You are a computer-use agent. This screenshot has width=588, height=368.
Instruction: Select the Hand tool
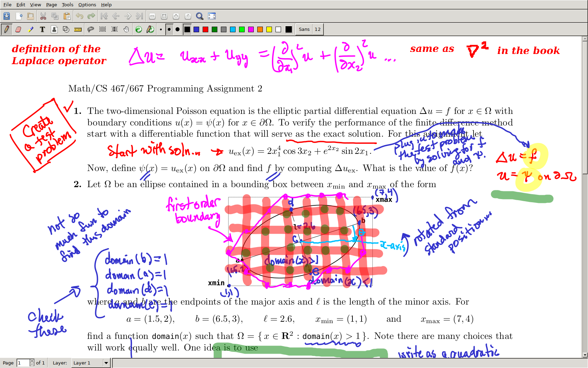point(126,29)
